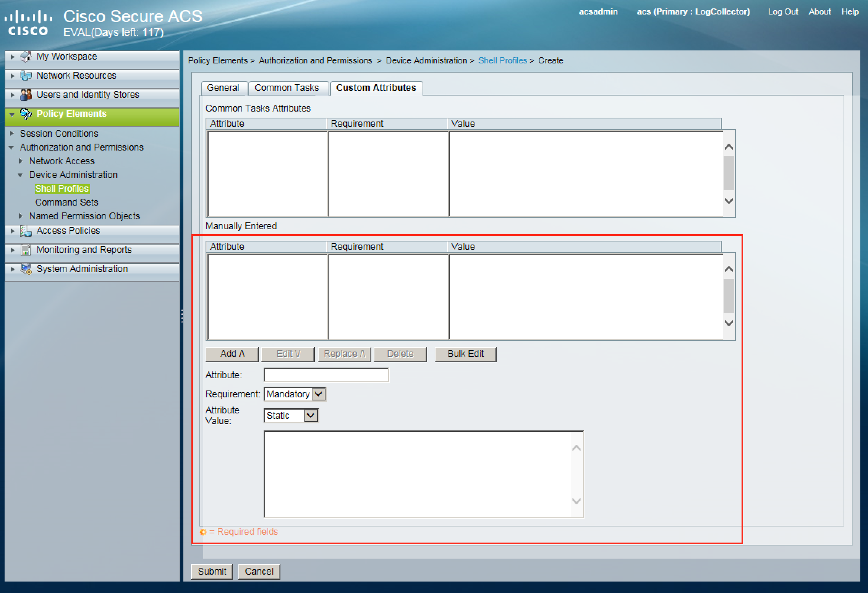Switch to the Common Tasks tab
Viewport: 868px width, 593px height.
(287, 88)
